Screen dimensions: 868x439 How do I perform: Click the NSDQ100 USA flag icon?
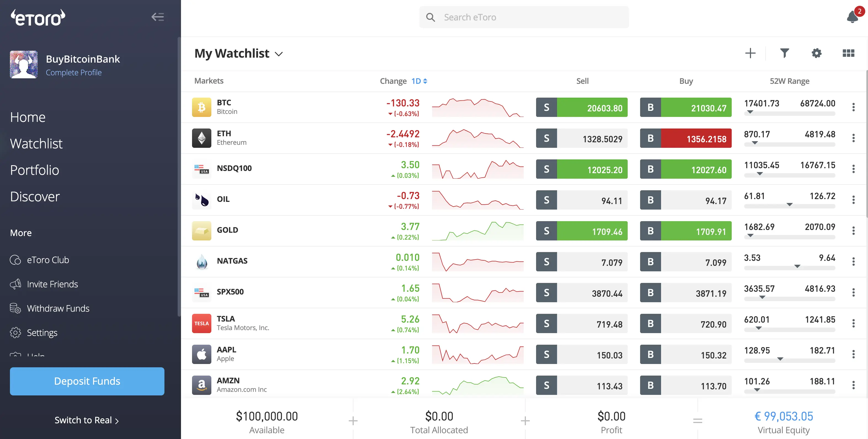(x=201, y=169)
